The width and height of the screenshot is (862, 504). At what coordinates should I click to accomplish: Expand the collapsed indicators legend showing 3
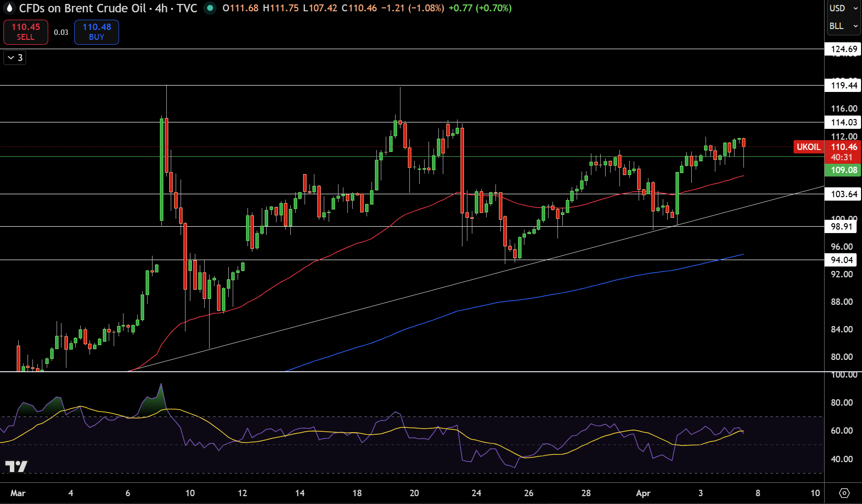tap(15, 58)
